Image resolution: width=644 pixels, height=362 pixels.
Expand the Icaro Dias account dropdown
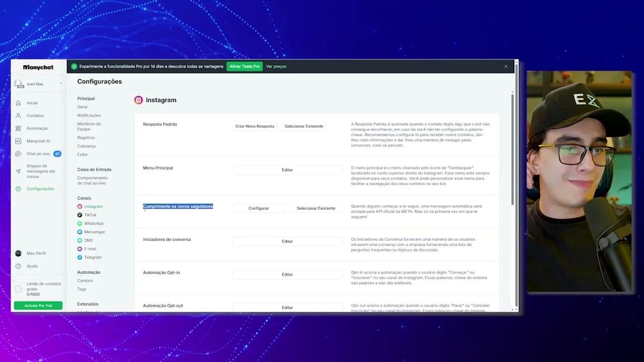61,84
